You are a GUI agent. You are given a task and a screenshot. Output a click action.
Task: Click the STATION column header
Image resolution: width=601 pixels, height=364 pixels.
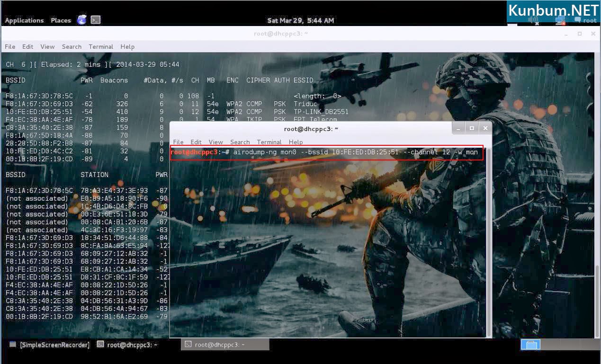[x=94, y=175]
